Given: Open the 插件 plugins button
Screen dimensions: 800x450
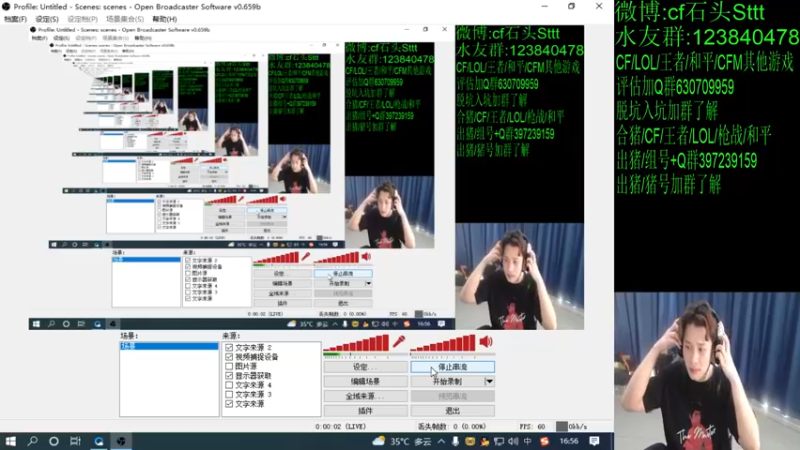Looking at the screenshot, I should (x=365, y=411).
